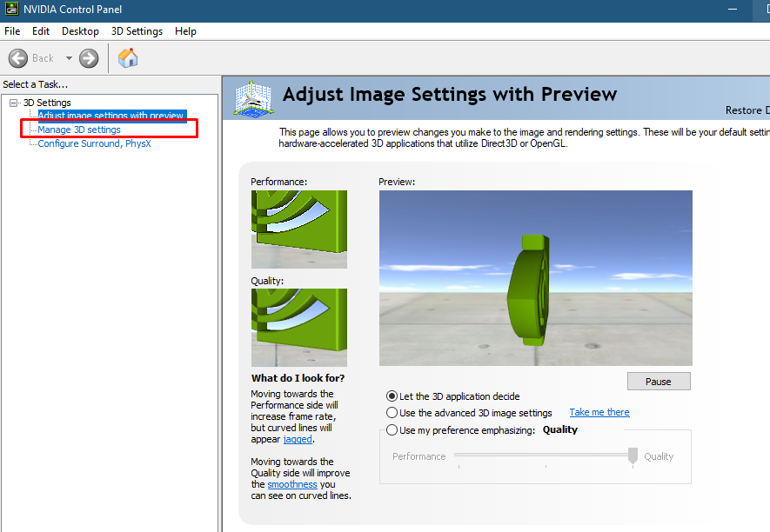Click the NVIDIA Control Panel home icon
Screen dimensions: 770x532
click(x=127, y=57)
